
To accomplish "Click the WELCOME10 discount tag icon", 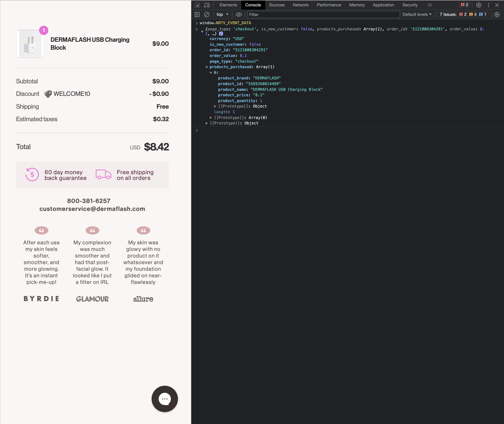I will click(x=48, y=94).
